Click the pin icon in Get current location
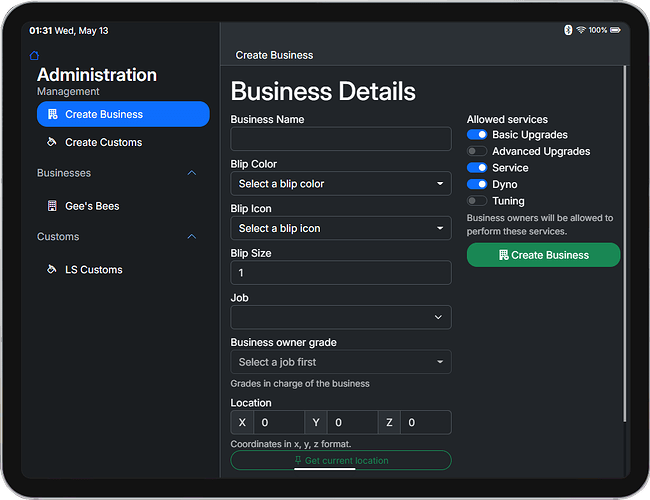This screenshot has height=500, width=650. tap(298, 460)
